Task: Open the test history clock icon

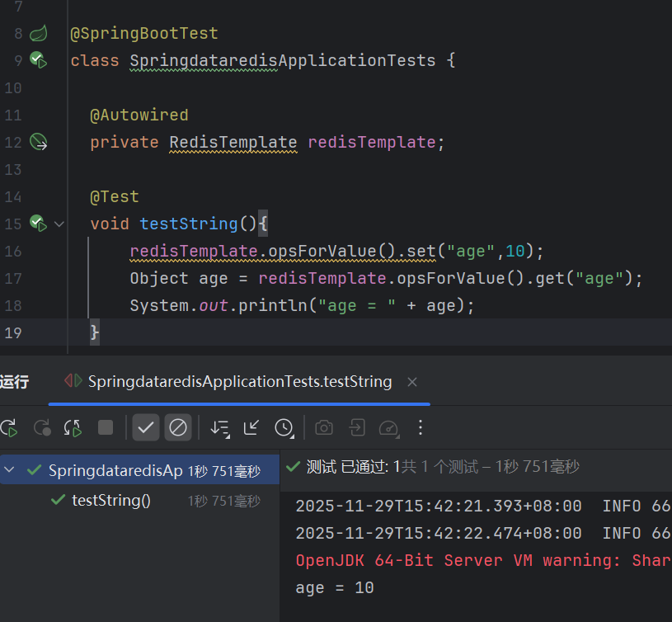Action: 284,428
